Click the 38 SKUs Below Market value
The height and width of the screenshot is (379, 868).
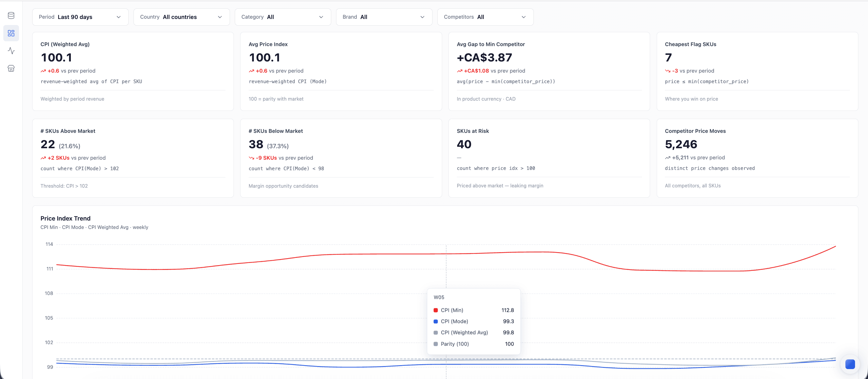point(256,144)
